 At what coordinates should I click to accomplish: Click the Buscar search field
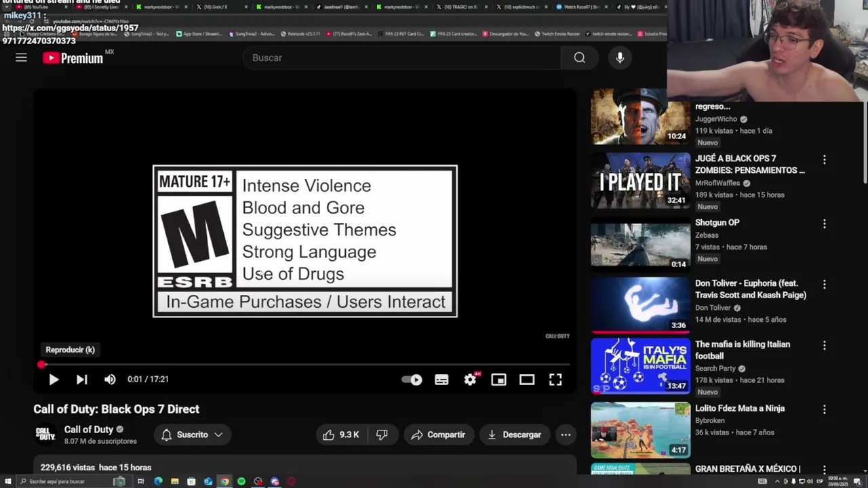pos(402,58)
